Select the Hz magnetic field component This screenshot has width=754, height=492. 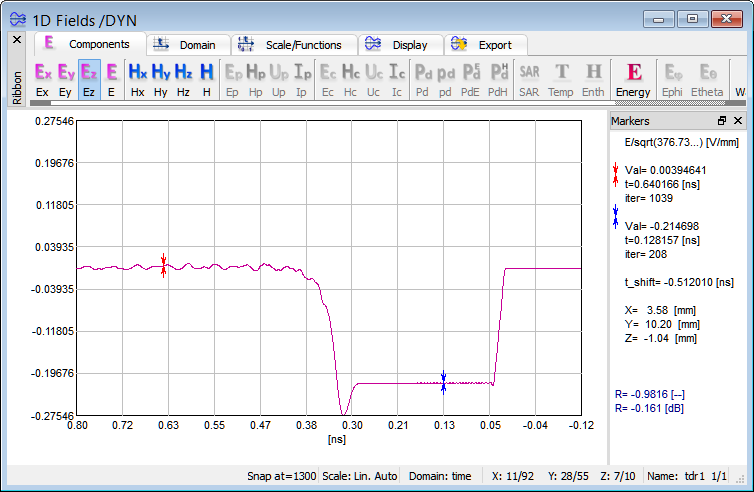pyautogui.click(x=184, y=79)
